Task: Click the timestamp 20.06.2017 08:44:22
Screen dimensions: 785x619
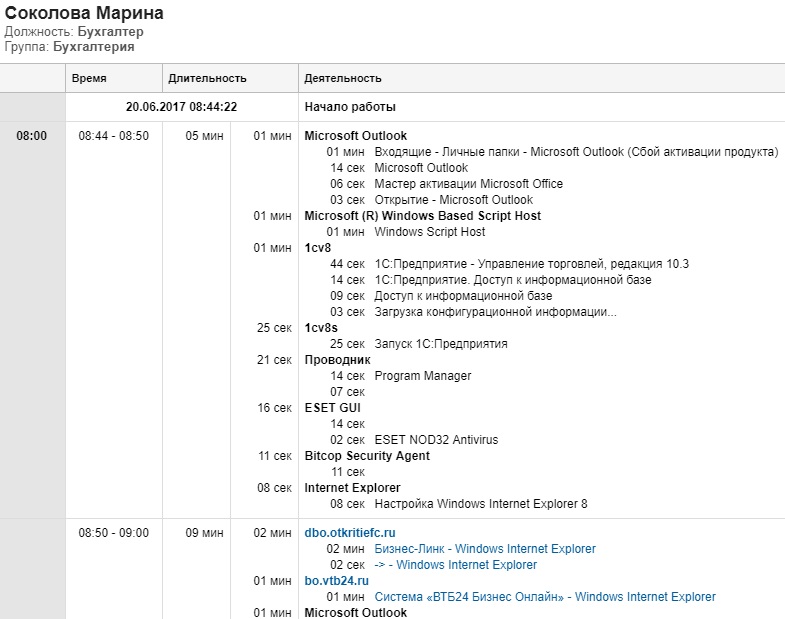Action: (x=181, y=107)
